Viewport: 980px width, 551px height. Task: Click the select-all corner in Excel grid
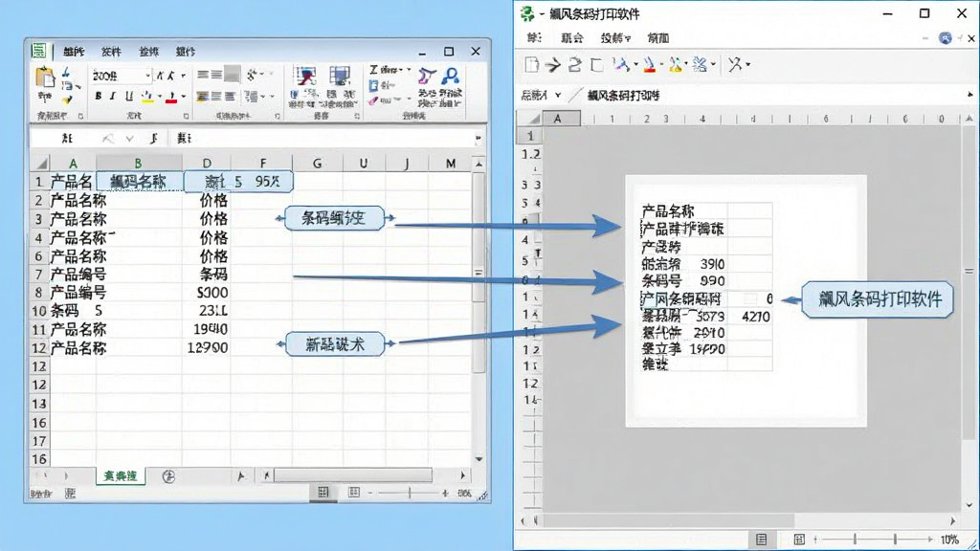40,163
